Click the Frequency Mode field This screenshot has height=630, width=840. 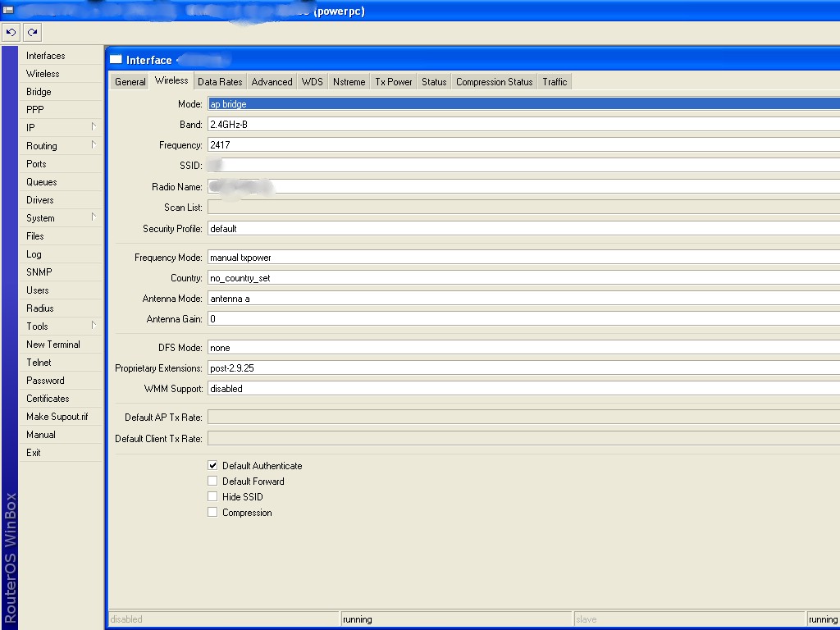[523, 258]
